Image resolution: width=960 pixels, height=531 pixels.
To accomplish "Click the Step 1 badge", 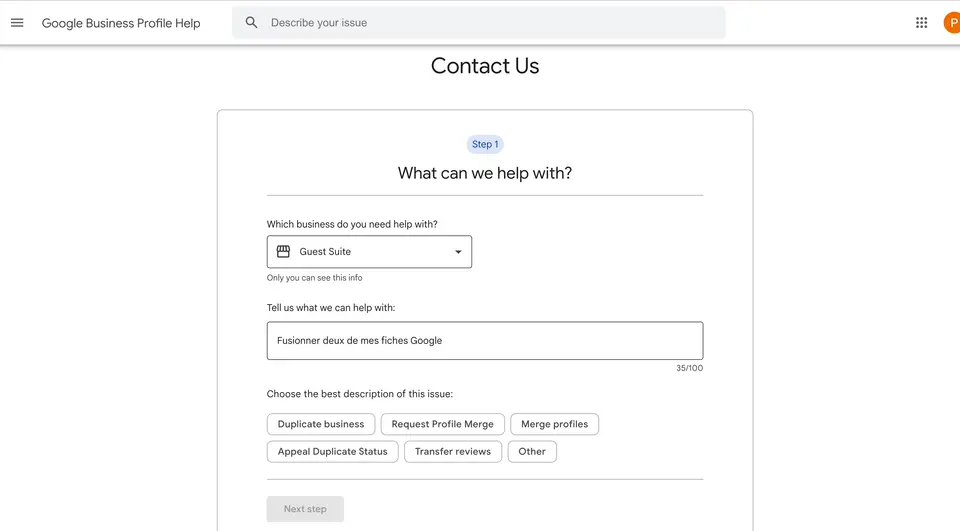I will [x=485, y=145].
